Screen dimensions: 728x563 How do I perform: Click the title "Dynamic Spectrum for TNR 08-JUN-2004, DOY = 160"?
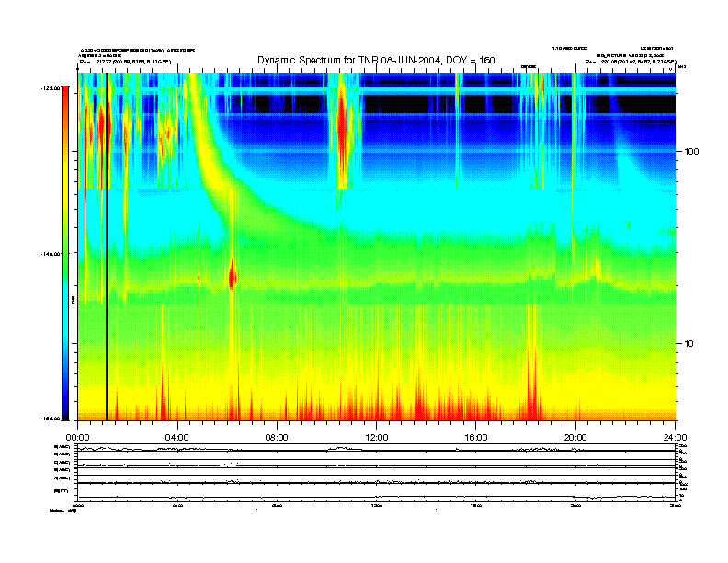click(x=376, y=60)
